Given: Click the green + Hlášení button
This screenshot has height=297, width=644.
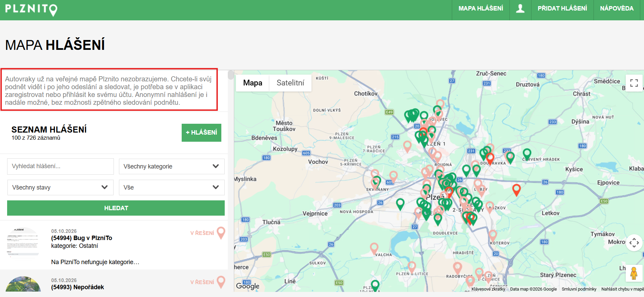Looking at the screenshot, I should click(x=201, y=133).
